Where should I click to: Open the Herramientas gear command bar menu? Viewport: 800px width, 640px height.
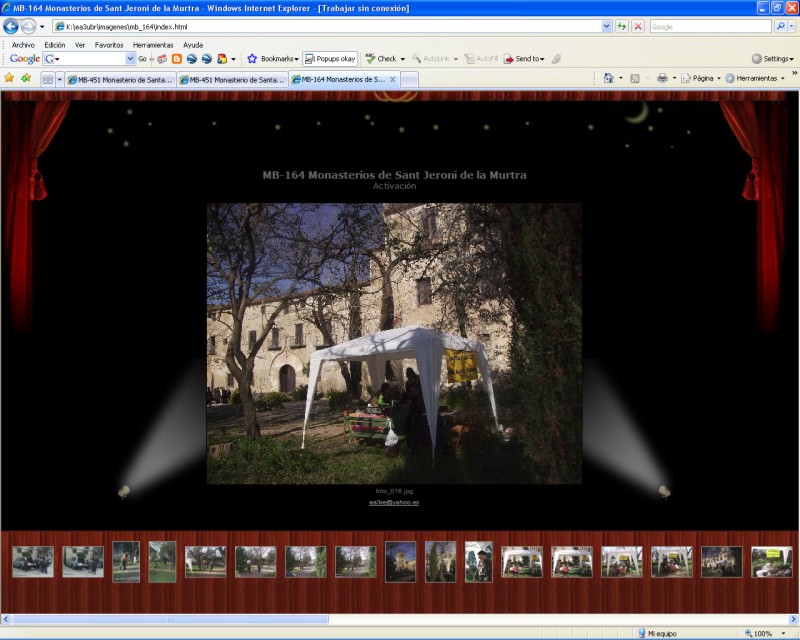pos(755,78)
